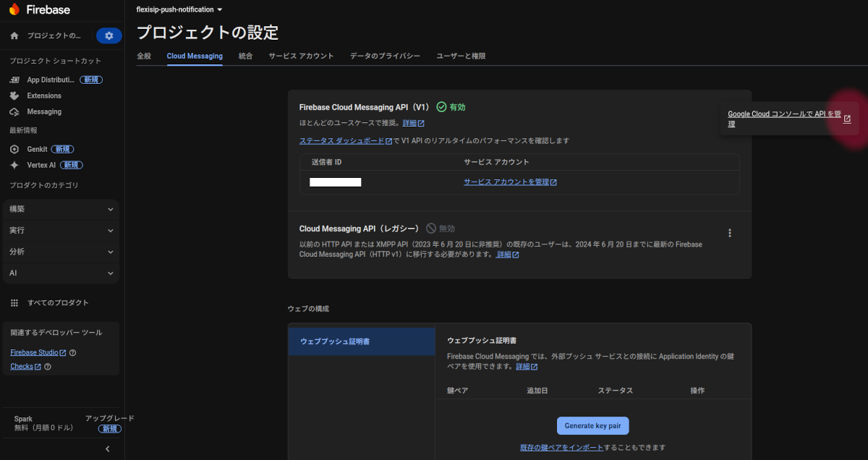Viewport: 868px width, 460px height.
Task: Click 新規 badge beside Genkit
Action: 63,149
